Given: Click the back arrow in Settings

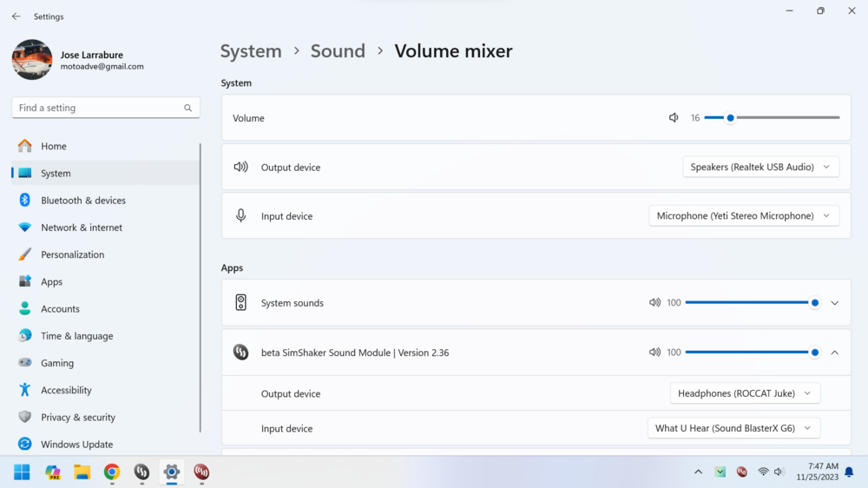Looking at the screenshot, I should click(16, 16).
